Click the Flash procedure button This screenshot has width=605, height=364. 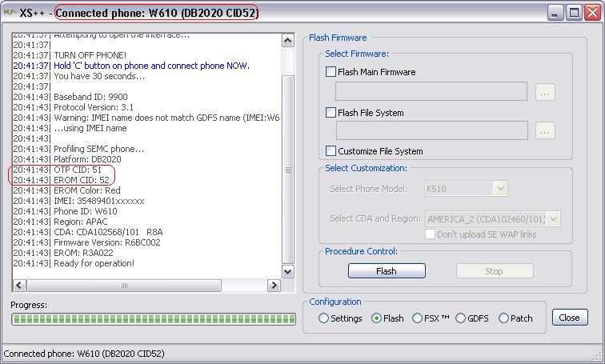(387, 271)
